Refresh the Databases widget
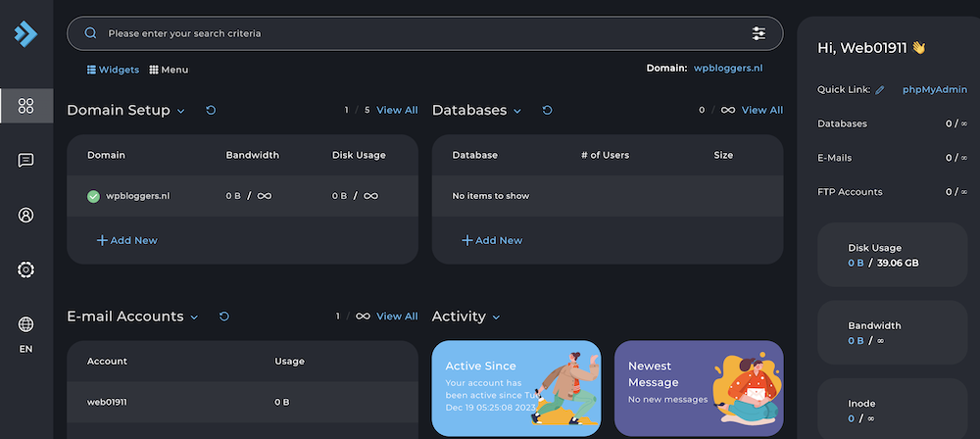This screenshot has width=980, height=439. click(547, 111)
